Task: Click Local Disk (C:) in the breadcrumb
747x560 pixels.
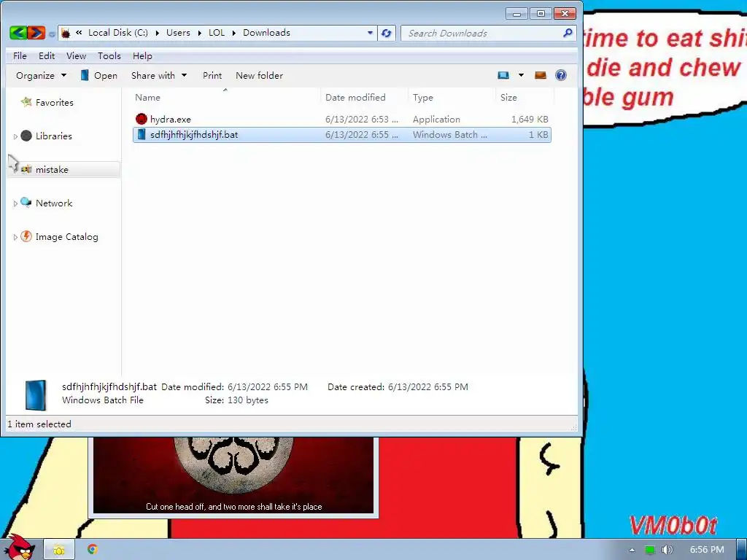Action: point(117,33)
